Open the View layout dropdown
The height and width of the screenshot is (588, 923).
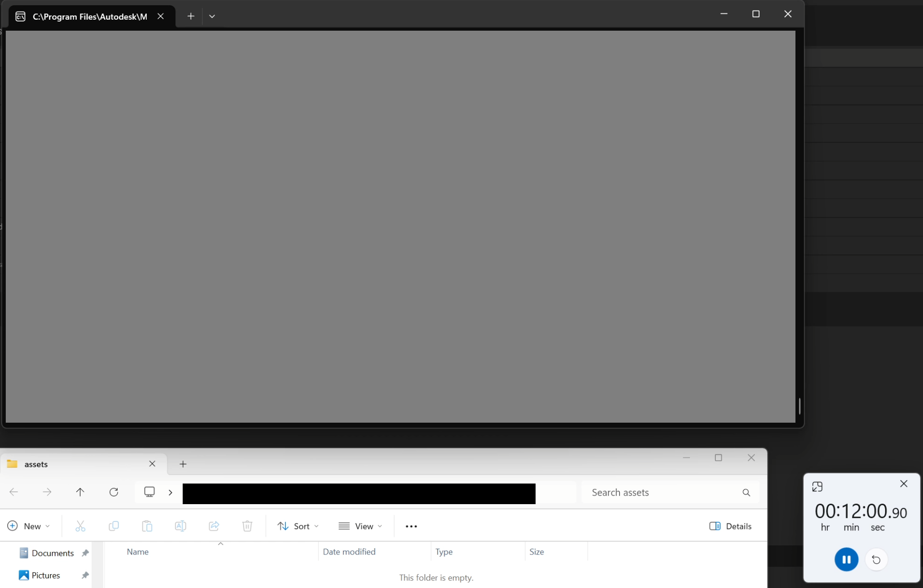pyautogui.click(x=360, y=526)
